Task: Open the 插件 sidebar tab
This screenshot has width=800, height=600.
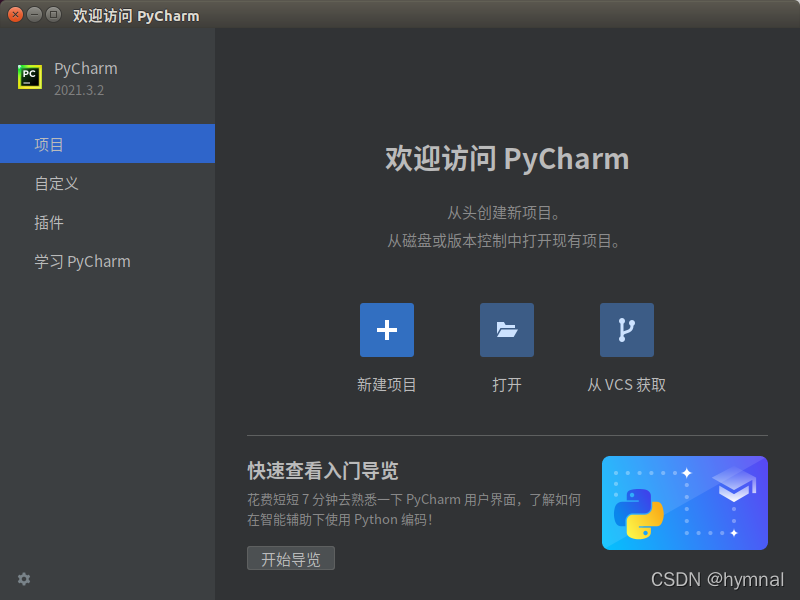Action: [107, 222]
